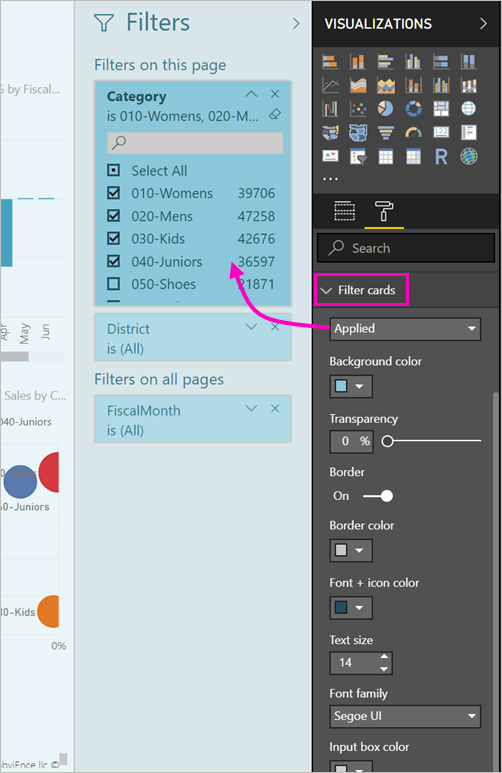Select the Funnel visualization

386,132
